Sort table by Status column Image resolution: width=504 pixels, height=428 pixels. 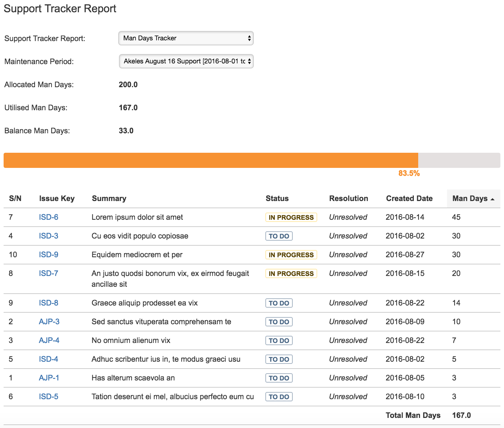coord(277,199)
